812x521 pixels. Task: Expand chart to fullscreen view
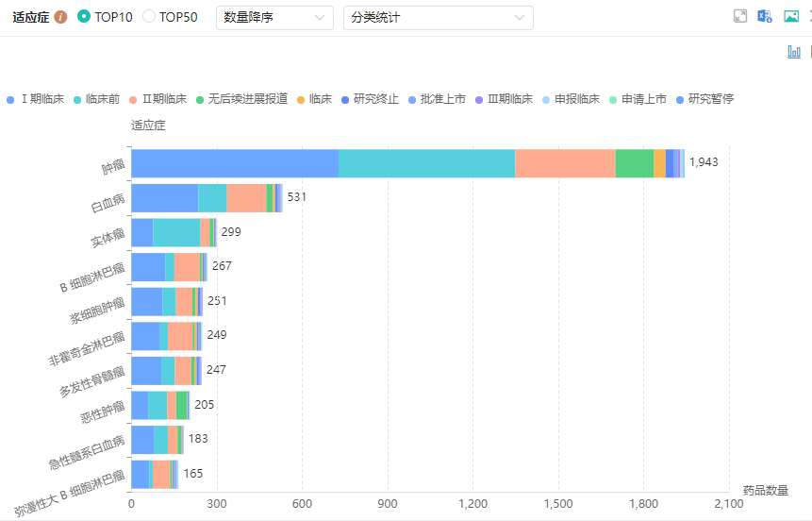740,17
